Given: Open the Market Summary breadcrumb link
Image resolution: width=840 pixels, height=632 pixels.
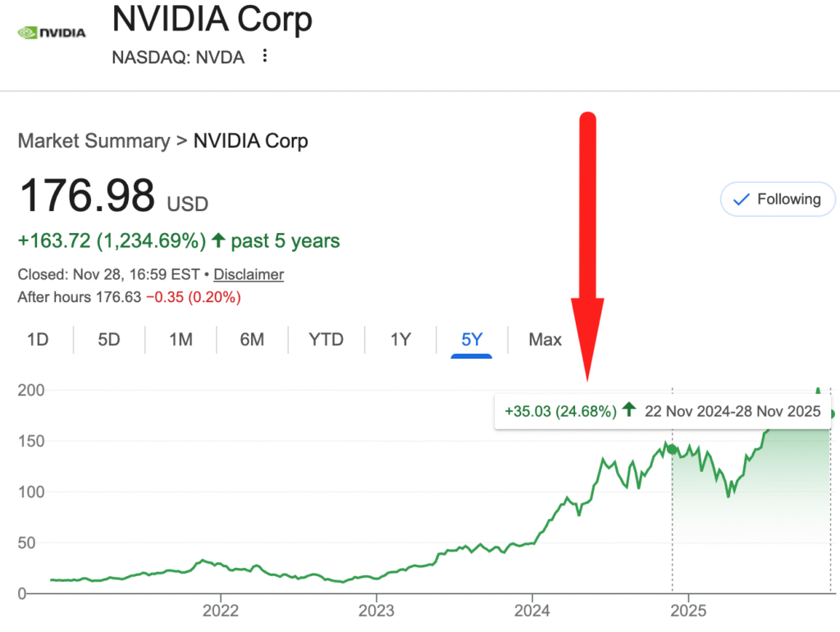Looking at the screenshot, I should [94, 141].
